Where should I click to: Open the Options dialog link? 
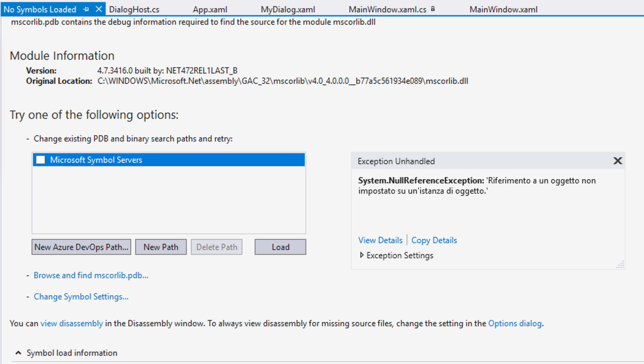click(515, 323)
